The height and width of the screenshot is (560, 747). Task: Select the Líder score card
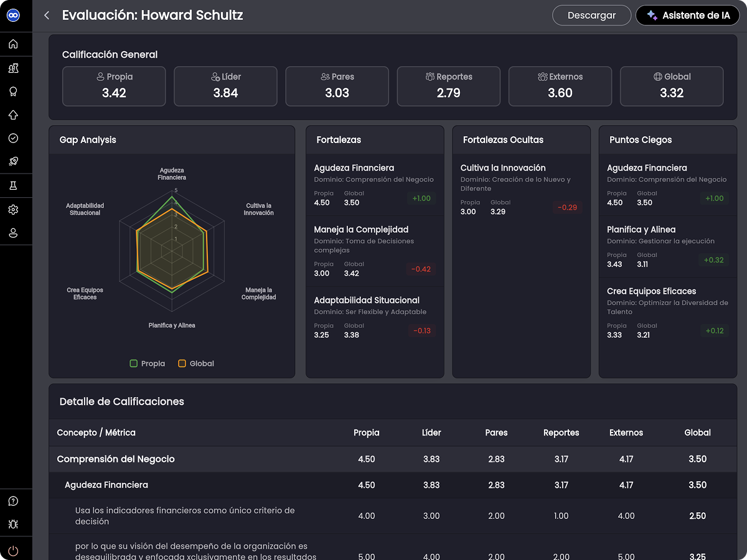tap(225, 86)
